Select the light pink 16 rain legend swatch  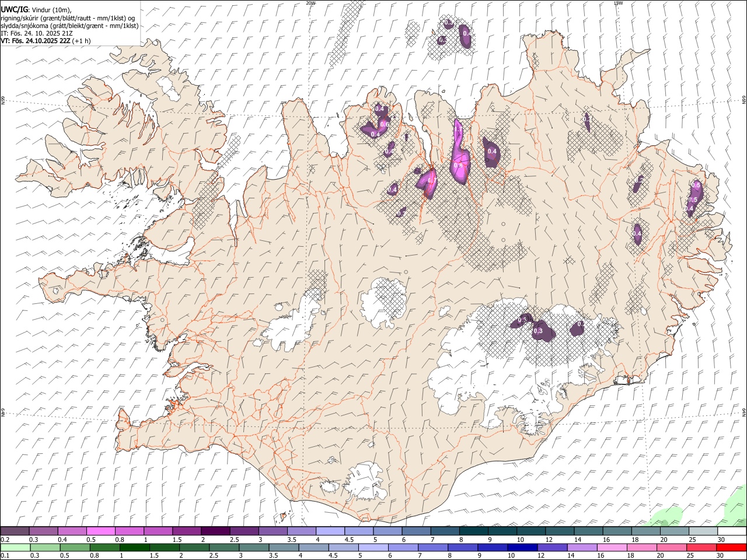[611, 547]
